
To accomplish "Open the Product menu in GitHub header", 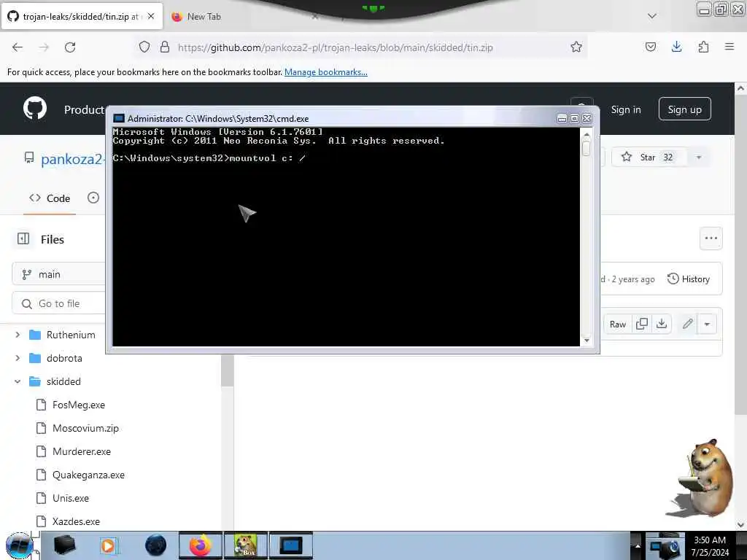I will click(85, 109).
